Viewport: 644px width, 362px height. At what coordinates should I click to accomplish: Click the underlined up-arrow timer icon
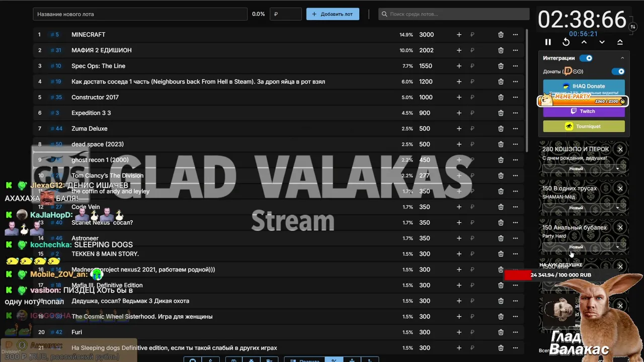(620, 42)
